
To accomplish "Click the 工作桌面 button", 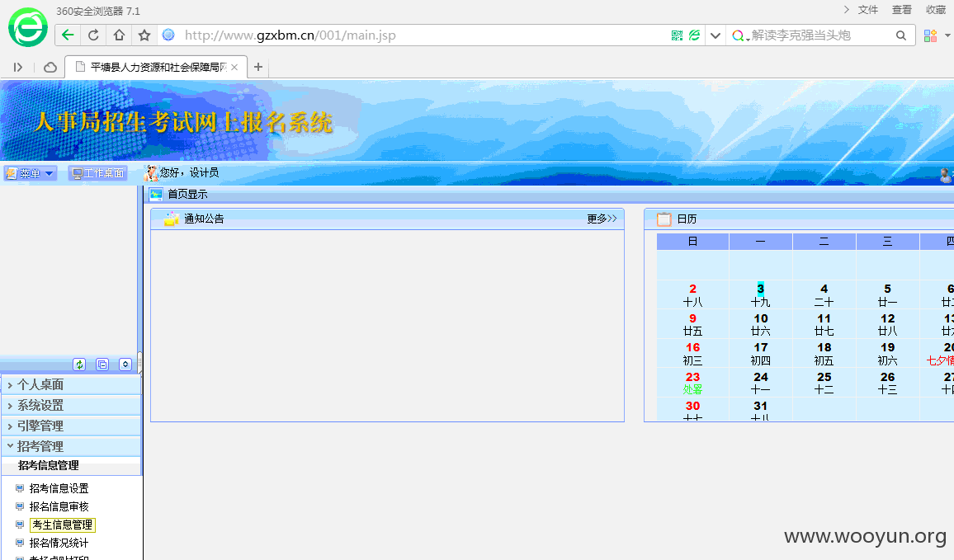I will 98,173.
